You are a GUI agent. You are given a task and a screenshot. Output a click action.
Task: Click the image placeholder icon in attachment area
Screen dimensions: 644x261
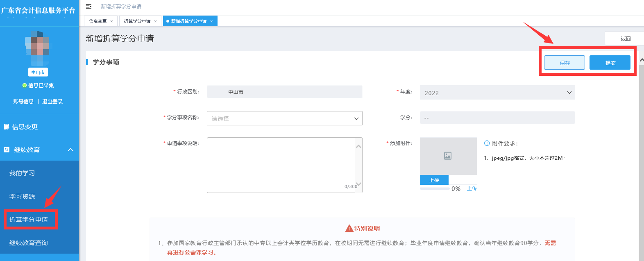[x=448, y=156]
